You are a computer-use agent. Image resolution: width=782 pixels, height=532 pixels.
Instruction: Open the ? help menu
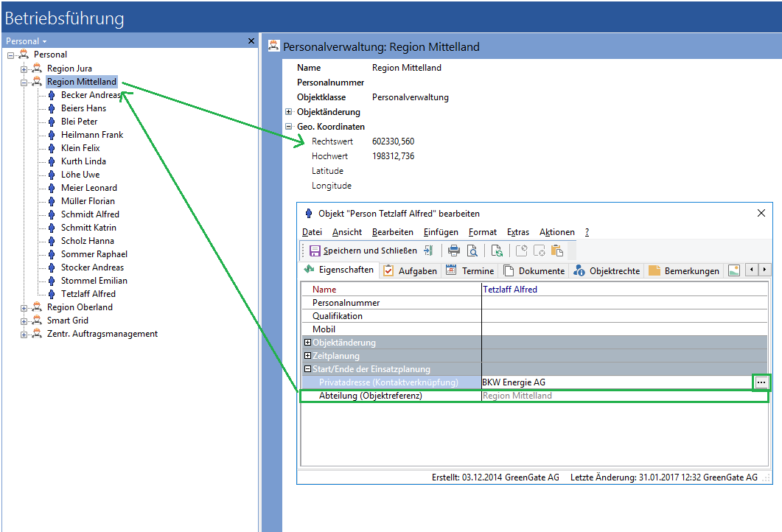(x=587, y=232)
